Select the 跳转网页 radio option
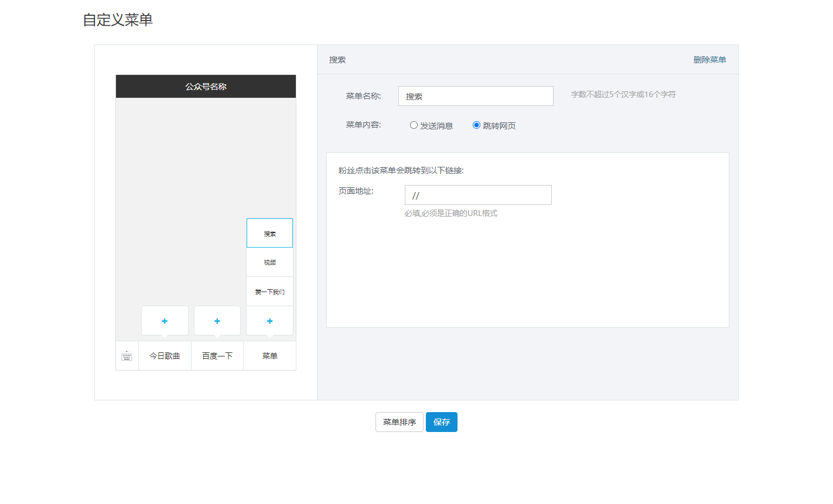This screenshot has height=504, width=833. pyautogui.click(x=476, y=125)
